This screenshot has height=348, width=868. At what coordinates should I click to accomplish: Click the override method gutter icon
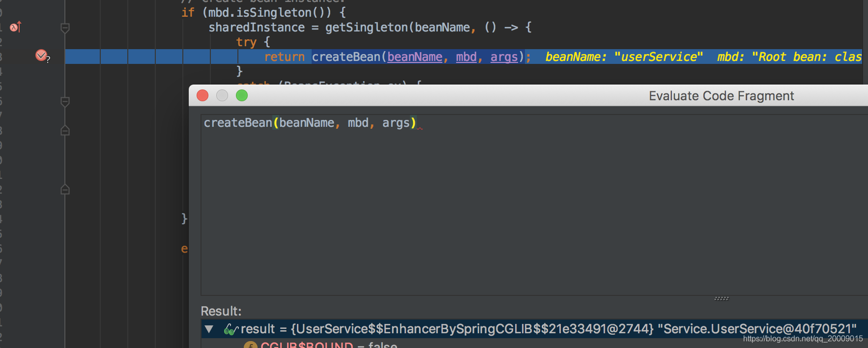click(16, 27)
